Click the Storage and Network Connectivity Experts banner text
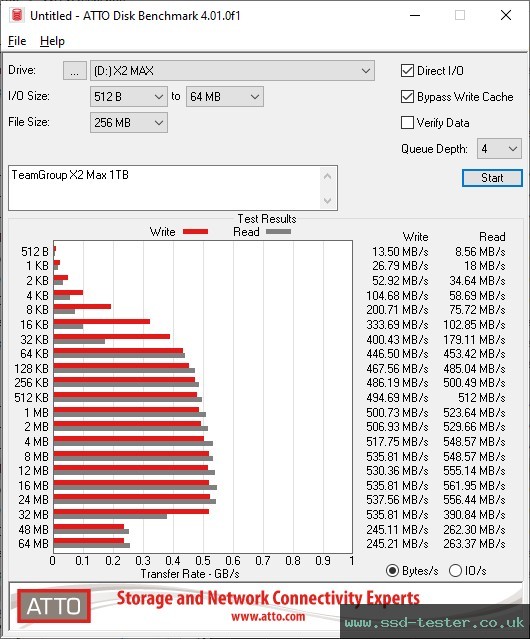530x639 pixels. [x=268, y=598]
